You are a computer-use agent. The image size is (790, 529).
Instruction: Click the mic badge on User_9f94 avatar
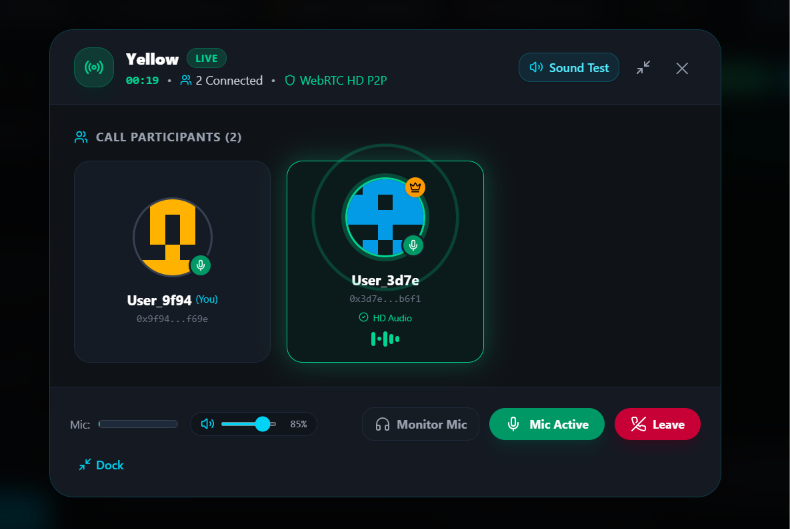point(201,265)
